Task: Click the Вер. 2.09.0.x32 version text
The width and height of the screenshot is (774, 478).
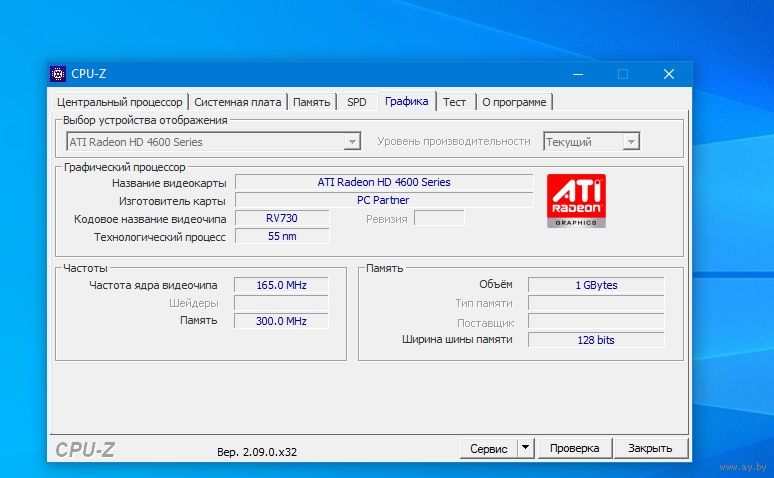Action: (257, 452)
